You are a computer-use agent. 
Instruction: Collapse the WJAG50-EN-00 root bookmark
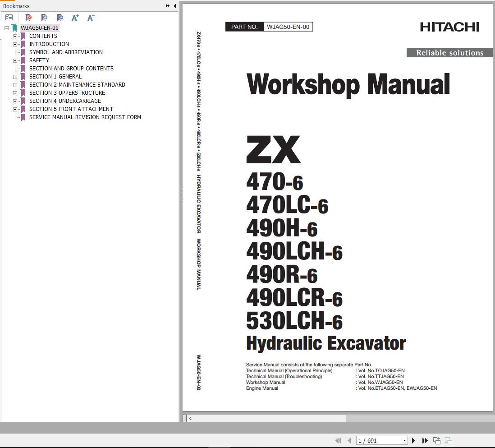pos(6,28)
